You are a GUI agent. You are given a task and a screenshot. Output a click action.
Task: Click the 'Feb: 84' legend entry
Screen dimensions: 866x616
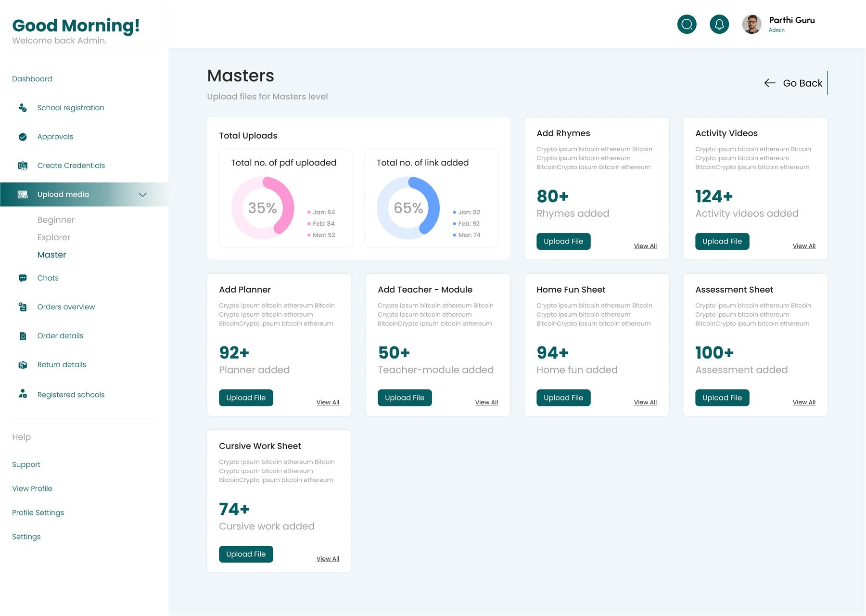(x=321, y=224)
